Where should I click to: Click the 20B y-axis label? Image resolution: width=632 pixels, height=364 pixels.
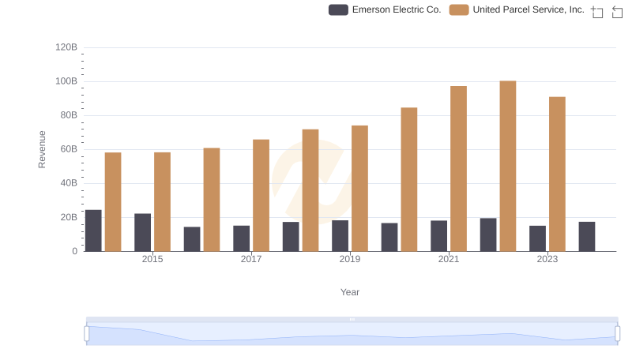69,217
